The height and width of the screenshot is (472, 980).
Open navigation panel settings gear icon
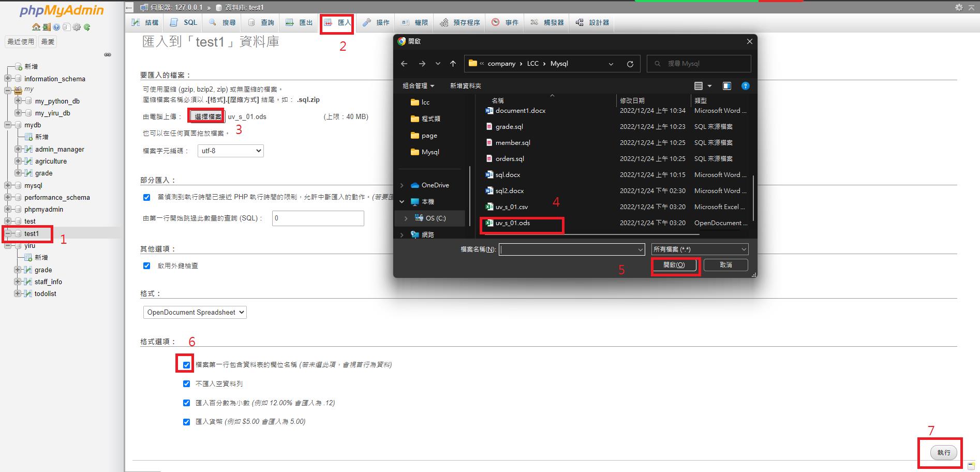77,27
